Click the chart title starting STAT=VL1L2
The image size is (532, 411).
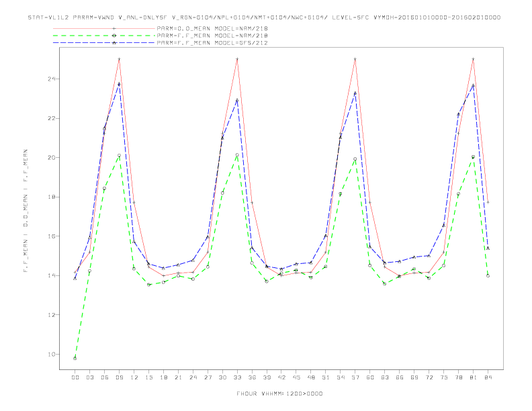pyautogui.click(x=264, y=17)
